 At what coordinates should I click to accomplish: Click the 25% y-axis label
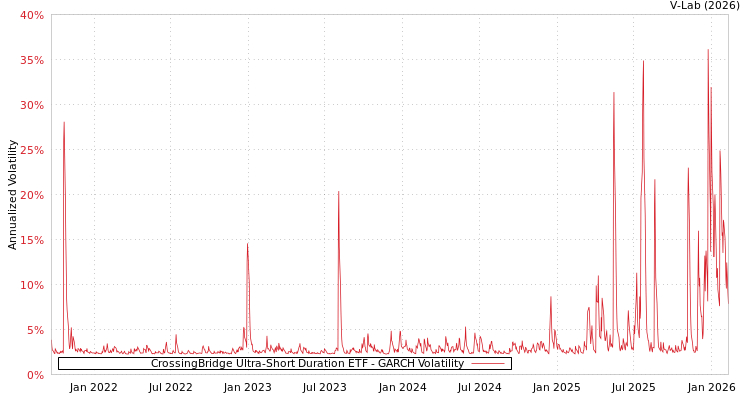[x=32, y=150]
